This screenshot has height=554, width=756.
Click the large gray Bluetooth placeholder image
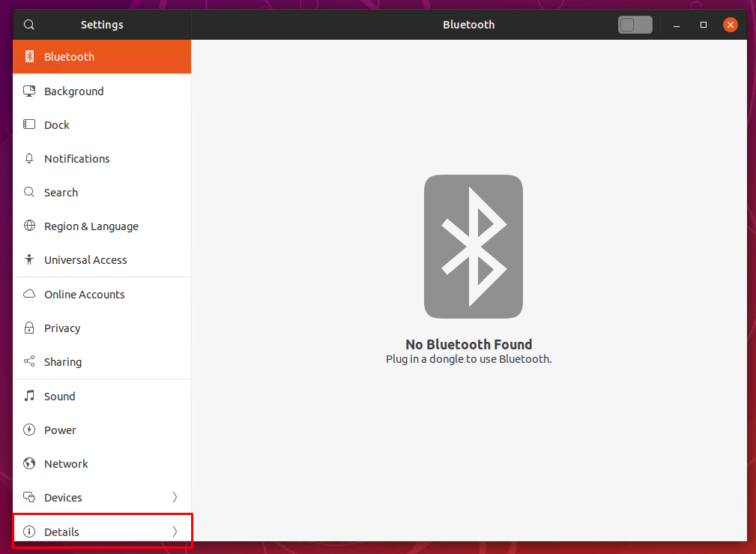(x=474, y=247)
